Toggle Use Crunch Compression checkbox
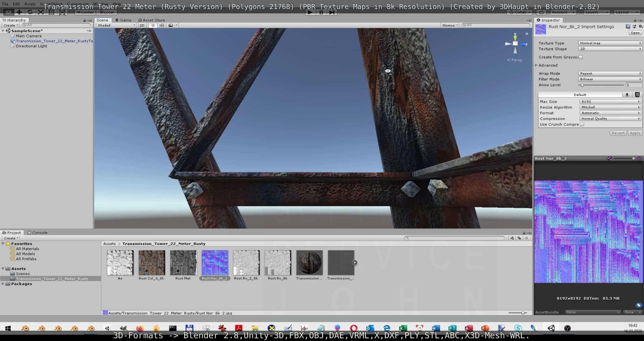The width and height of the screenshot is (644, 341). [582, 124]
